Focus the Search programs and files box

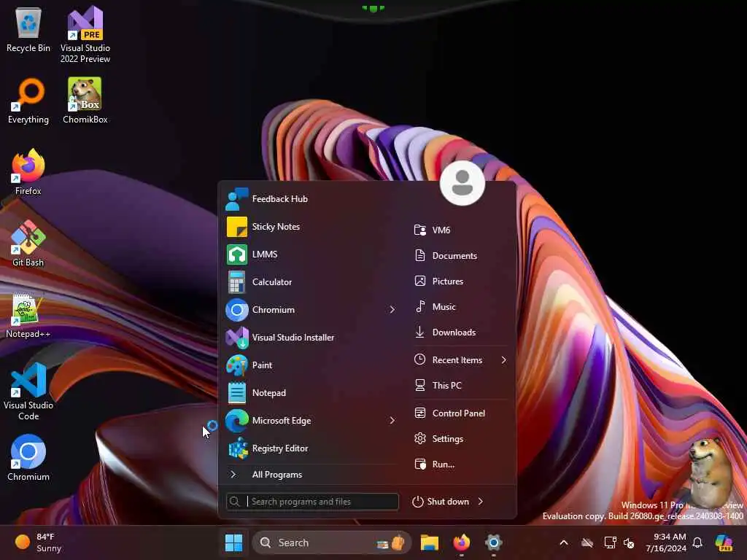click(312, 502)
